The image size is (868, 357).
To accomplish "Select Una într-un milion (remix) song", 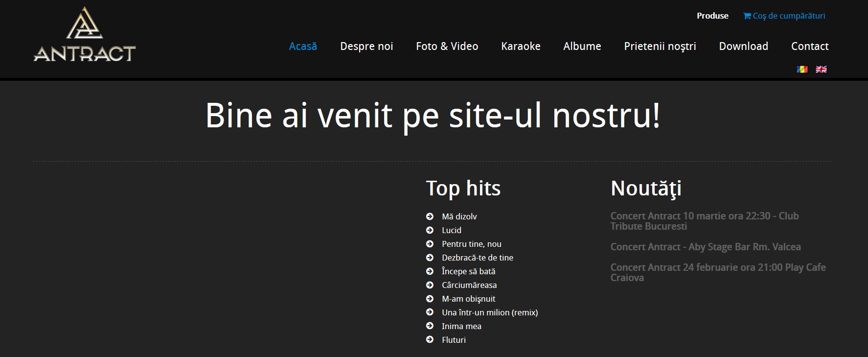I will click(489, 312).
